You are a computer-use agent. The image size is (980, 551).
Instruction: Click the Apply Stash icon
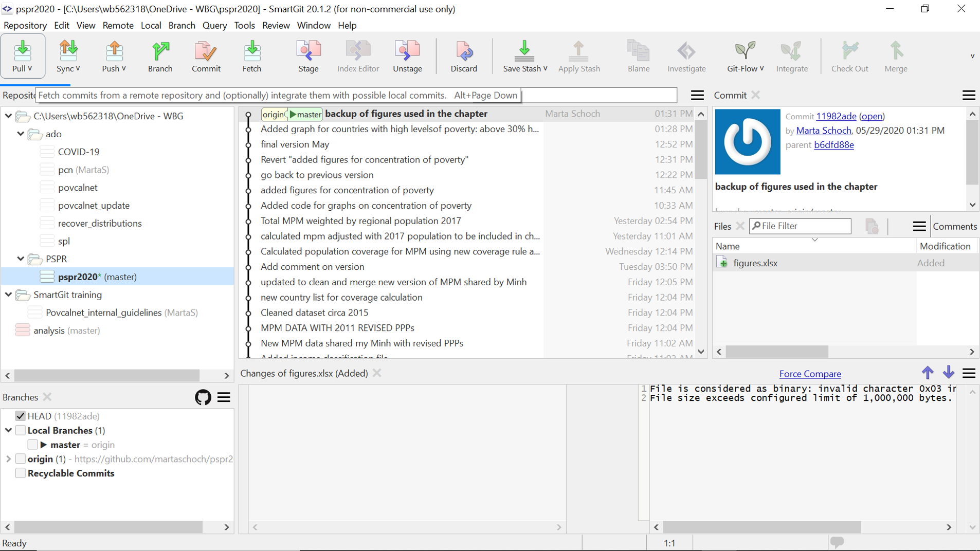pos(579,51)
